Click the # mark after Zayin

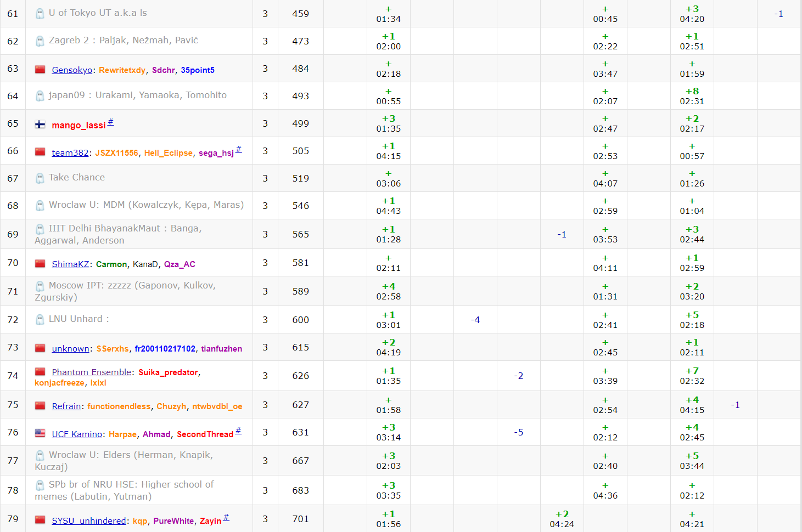coord(226,518)
